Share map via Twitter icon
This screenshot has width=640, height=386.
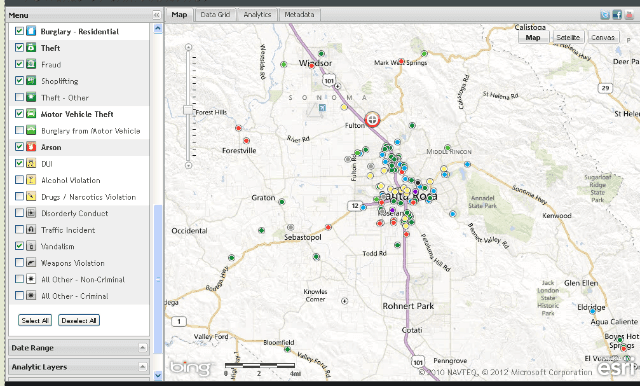[x=605, y=15]
